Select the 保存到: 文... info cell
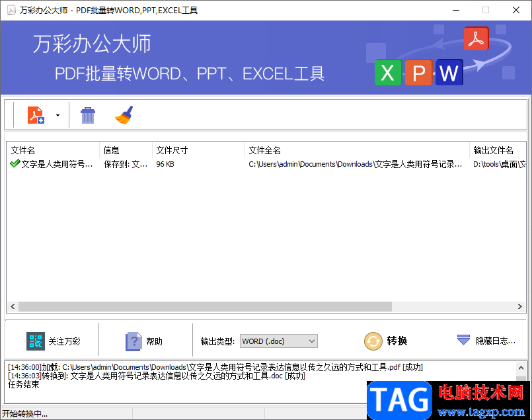This screenshot has width=532, height=420. coord(126,164)
